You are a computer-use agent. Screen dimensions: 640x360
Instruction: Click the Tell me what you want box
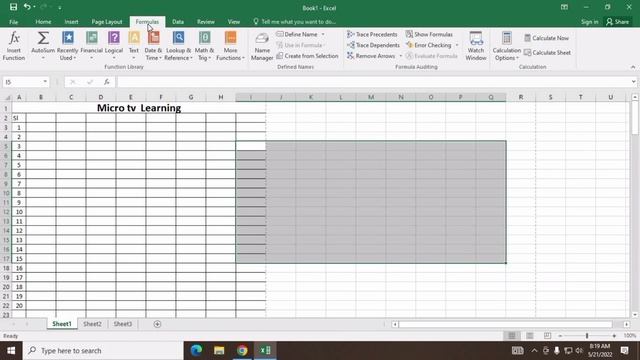pos(294,22)
